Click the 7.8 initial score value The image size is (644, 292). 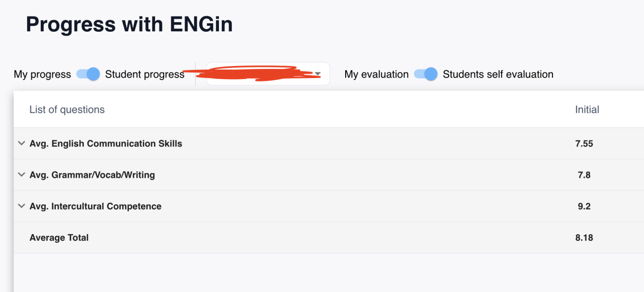pos(584,175)
